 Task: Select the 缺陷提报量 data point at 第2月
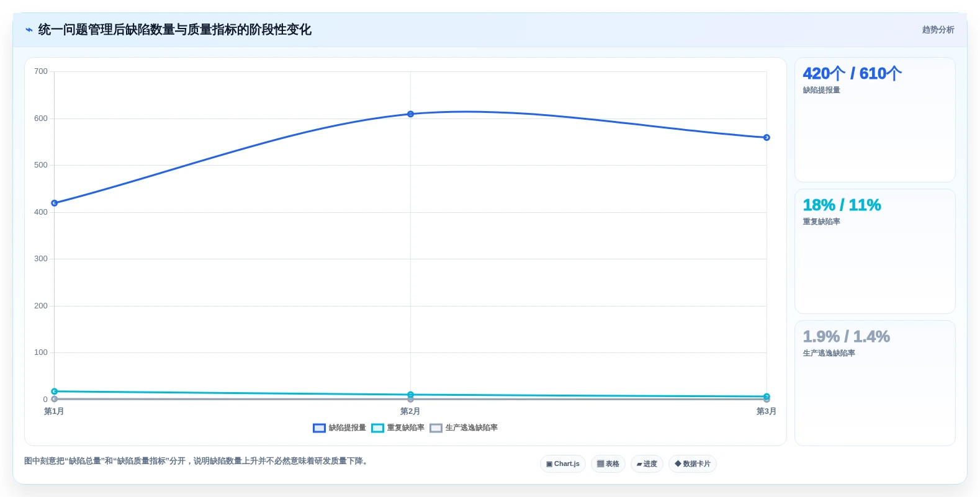coord(410,114)
